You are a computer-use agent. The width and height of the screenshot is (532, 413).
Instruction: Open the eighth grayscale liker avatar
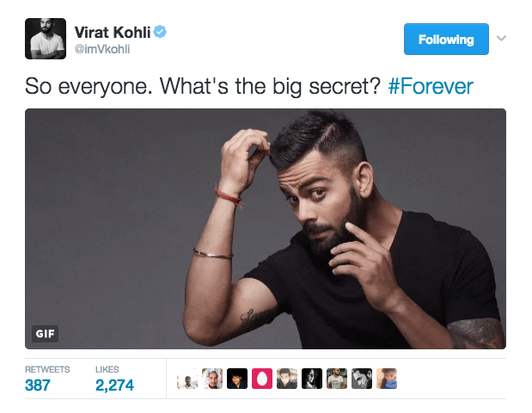click(362, 379)
